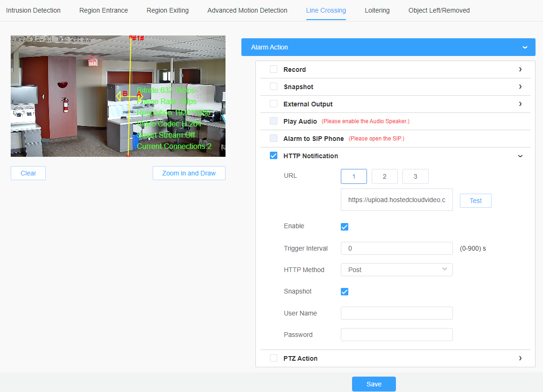Expand the PTZ Action row chevron
This screenshot has height=392, width=543.
tap(520, 358)
